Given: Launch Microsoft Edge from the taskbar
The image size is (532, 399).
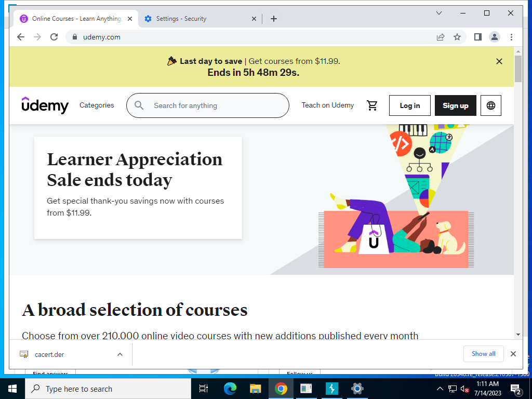Looking at the screenshot, I should (230, 389).
